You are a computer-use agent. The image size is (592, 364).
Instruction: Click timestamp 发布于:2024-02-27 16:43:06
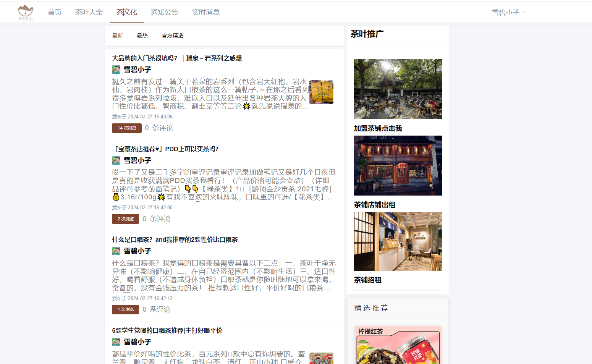142,116
